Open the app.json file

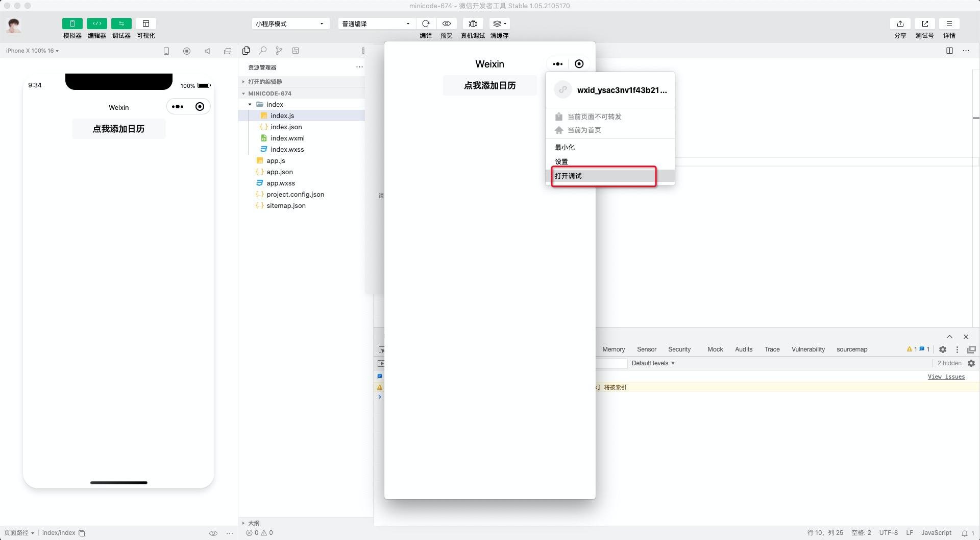(302, 172)
